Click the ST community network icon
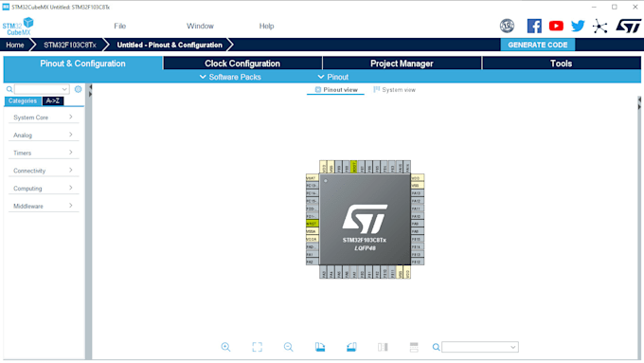The width and height of the screenshot is (644, 363). (599, 27)
